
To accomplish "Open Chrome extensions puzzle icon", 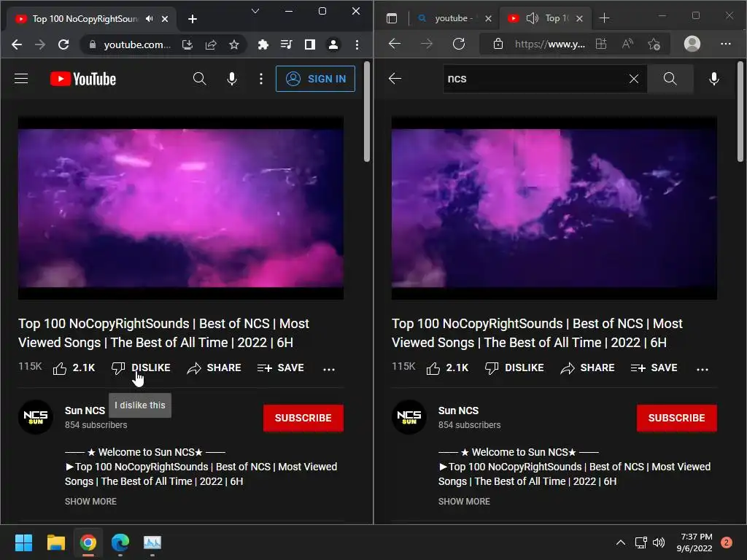I will (263, 44).
